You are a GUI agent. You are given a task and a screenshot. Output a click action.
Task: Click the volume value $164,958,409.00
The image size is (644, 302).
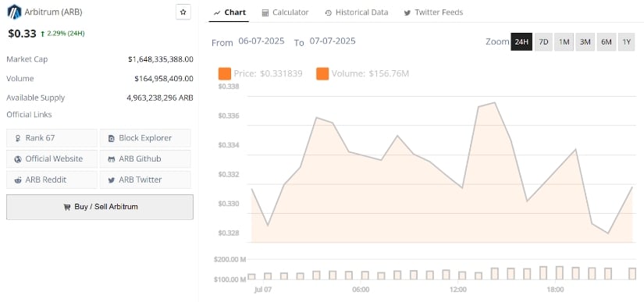pos(164,79)
